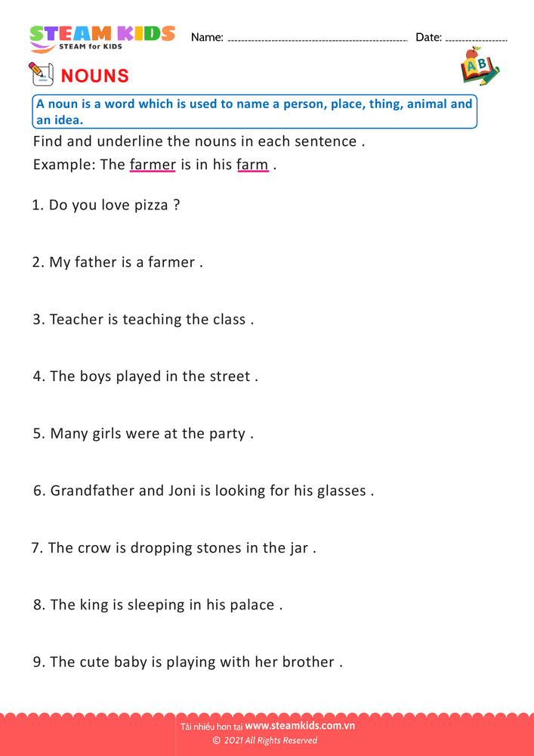
Task: Click the underlined word "farmer" in the example
Action: point(153,165)
